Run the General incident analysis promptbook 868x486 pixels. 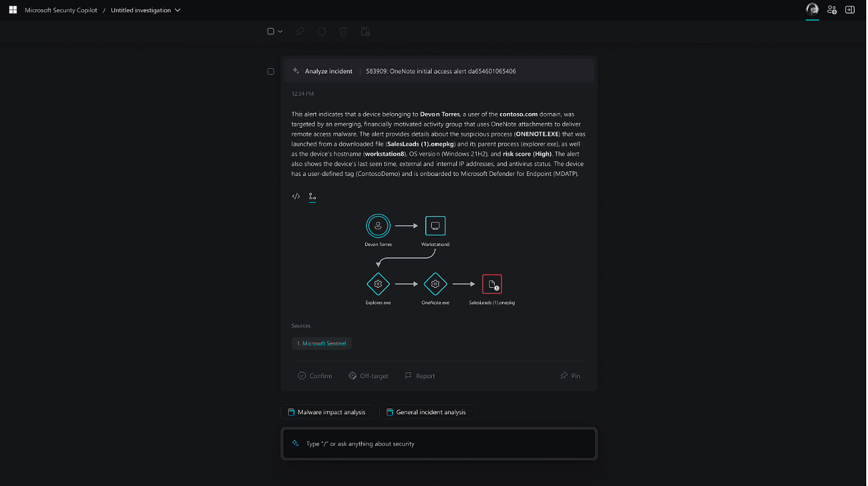[427, 412]
